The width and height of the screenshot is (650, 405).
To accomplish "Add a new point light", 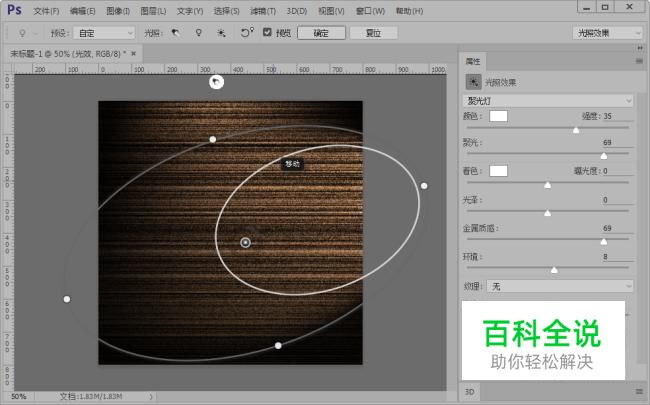I will [x=199, y=33].
